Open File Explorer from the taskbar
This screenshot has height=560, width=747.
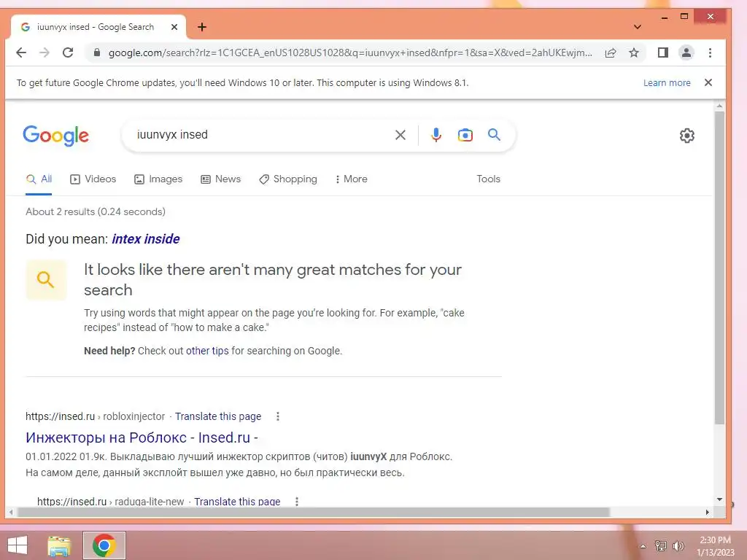tap(59, 545)
